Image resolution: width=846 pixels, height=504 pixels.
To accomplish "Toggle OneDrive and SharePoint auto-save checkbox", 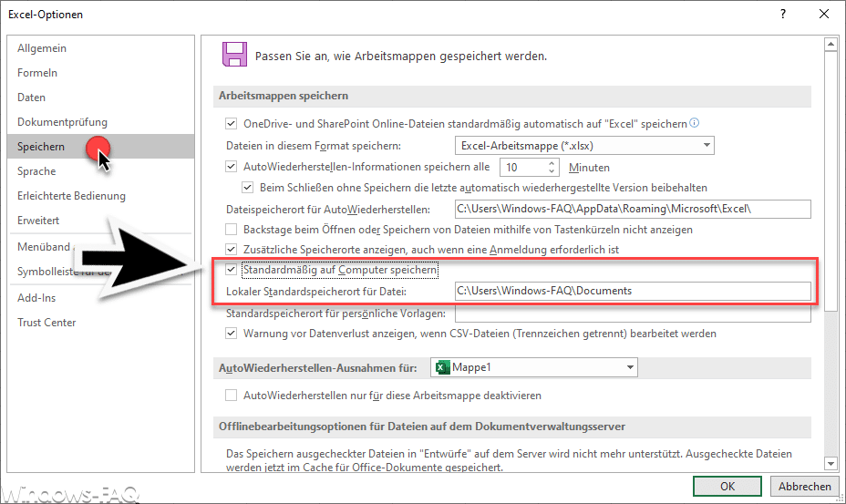I will coord(231,124).
